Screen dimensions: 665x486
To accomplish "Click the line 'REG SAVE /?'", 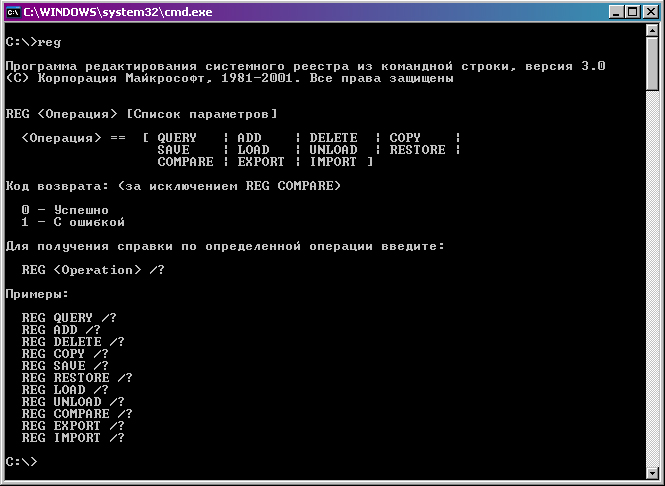I will click(65, 365).
